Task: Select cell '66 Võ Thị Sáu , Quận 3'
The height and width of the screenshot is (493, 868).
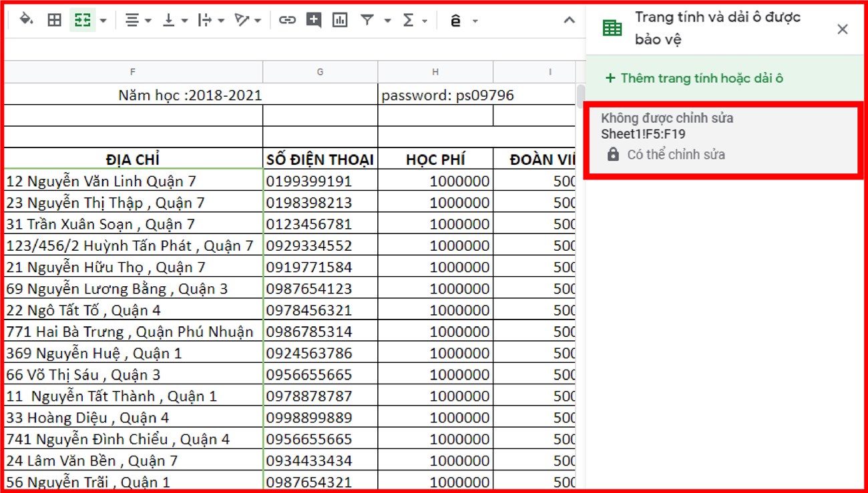Action: pos(133,374)
